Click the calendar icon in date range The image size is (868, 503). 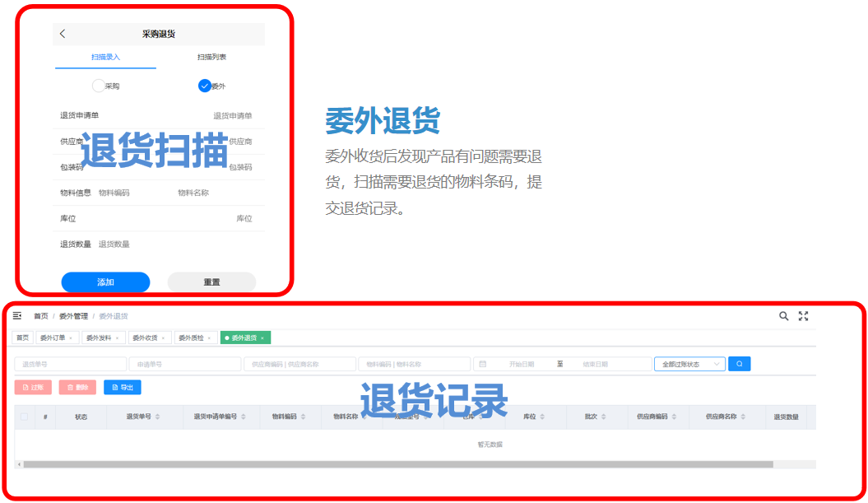pos(483,364)
